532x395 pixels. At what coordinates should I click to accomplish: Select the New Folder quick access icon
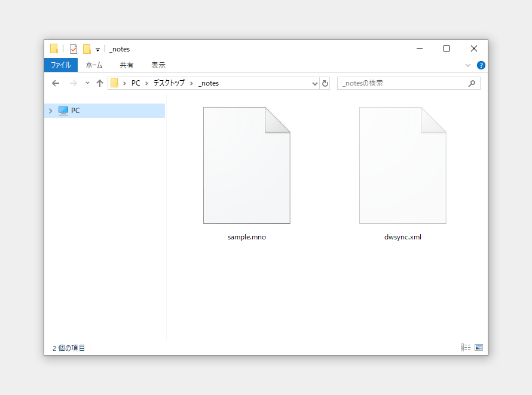point(87,48)
